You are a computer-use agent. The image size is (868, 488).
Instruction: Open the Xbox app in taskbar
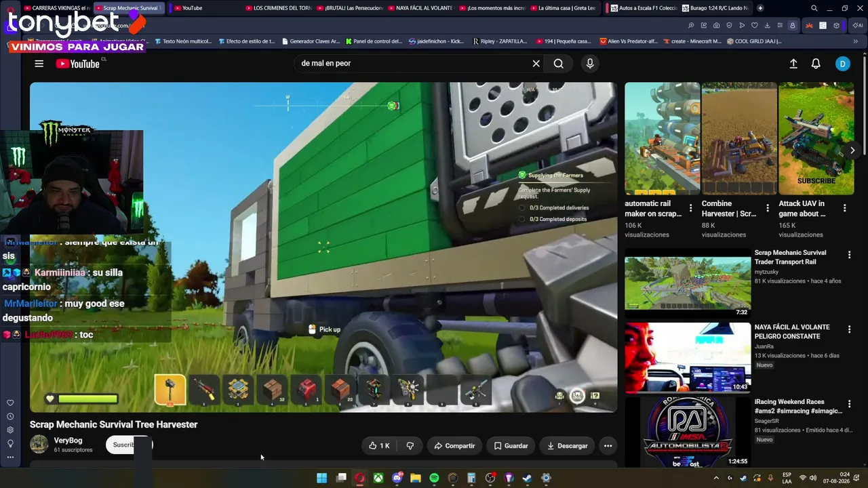click(378, 478)
